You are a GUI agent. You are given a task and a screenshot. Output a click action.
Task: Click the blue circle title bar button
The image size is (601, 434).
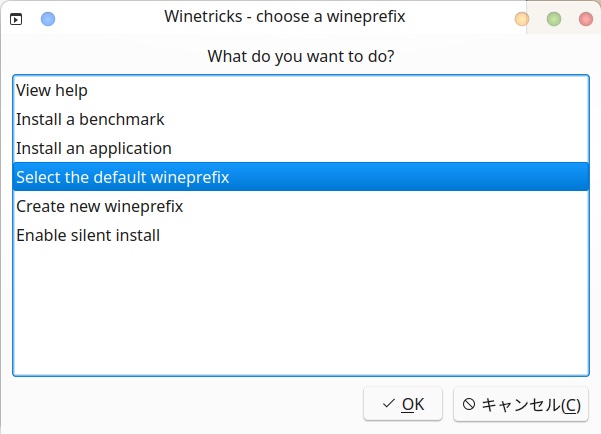48,19
